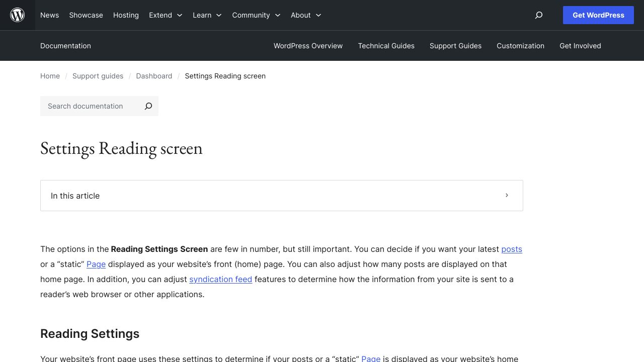This screenshot has width=644, height=362.
Task: Click the Community menu chevron icon
Action: click(277, 16)
